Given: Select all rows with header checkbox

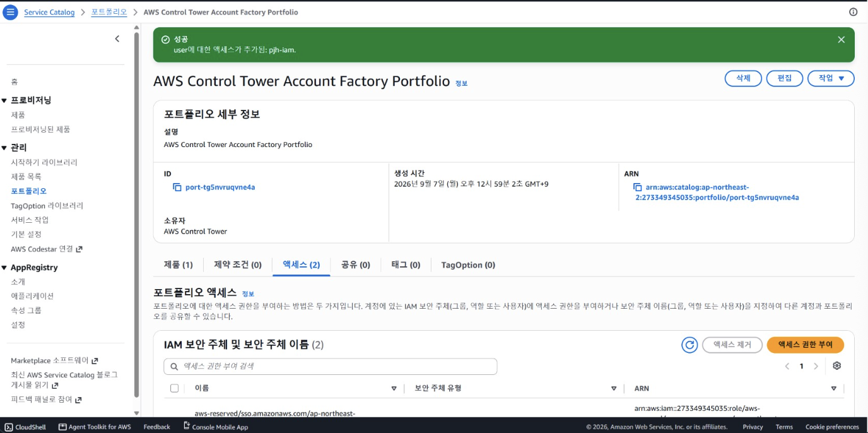Looking at the screenshot, I should pos(175,388).
